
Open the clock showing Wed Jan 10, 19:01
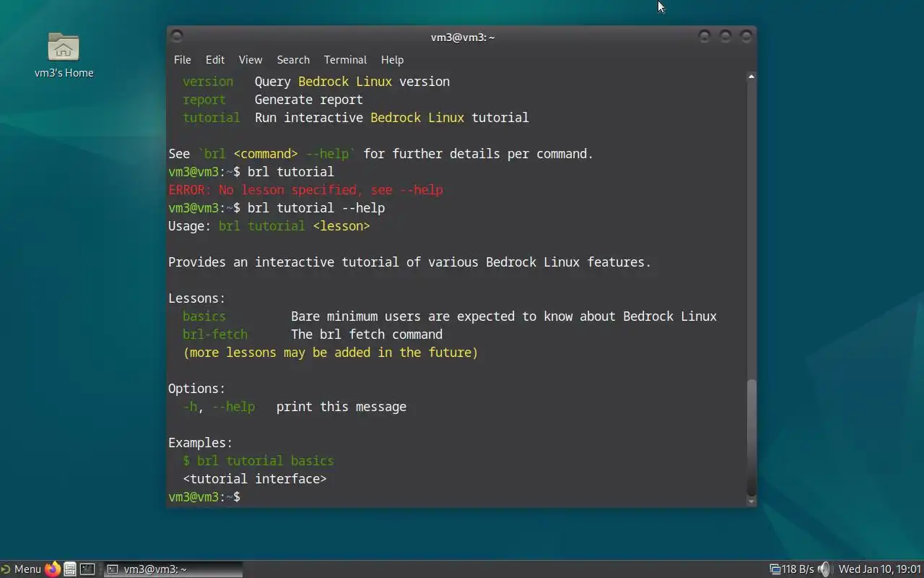click(879, 569)
